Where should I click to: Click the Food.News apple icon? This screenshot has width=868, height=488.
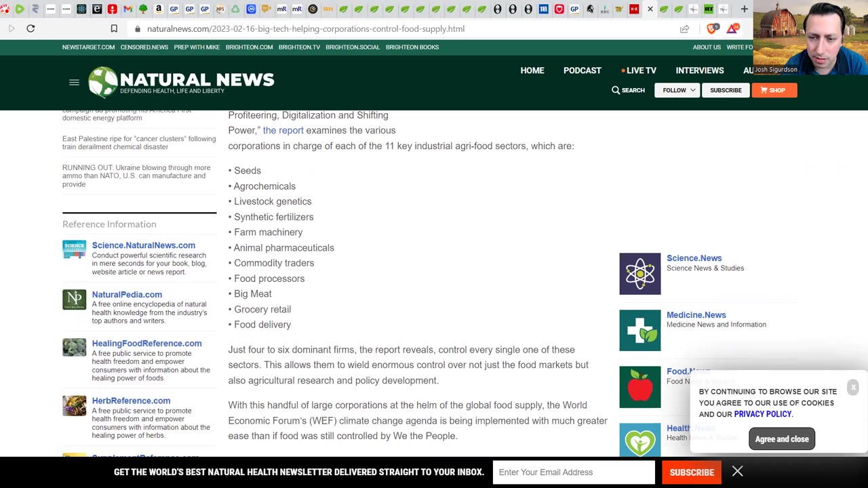point(639,387)
